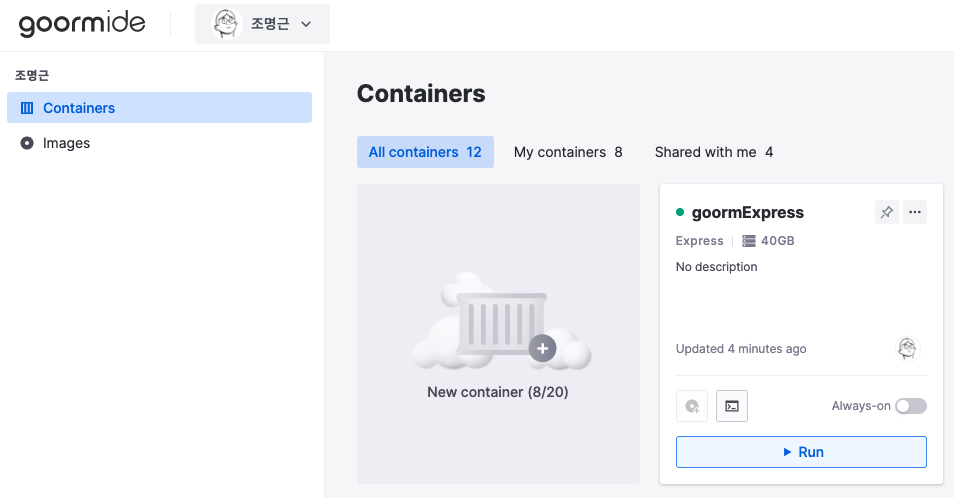Viewport: 954px width, 498px height.
Task: Click the Containers sidebar grid icon
Action: click(27, 108)
